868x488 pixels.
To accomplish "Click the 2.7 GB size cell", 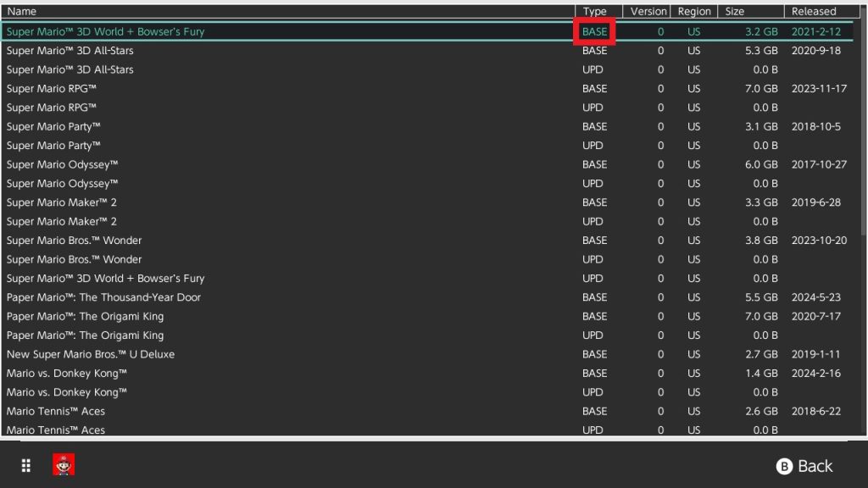I will (761, 354).
